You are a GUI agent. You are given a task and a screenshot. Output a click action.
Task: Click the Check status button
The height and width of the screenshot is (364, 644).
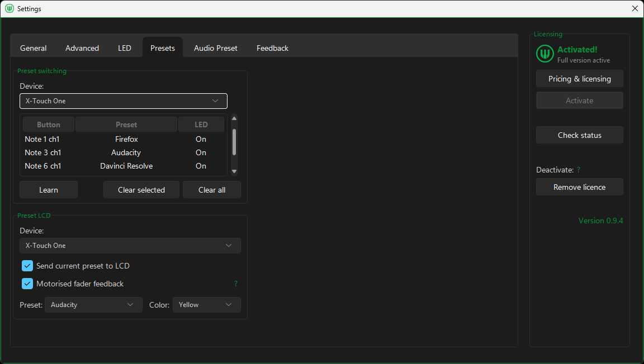point(580,135)
